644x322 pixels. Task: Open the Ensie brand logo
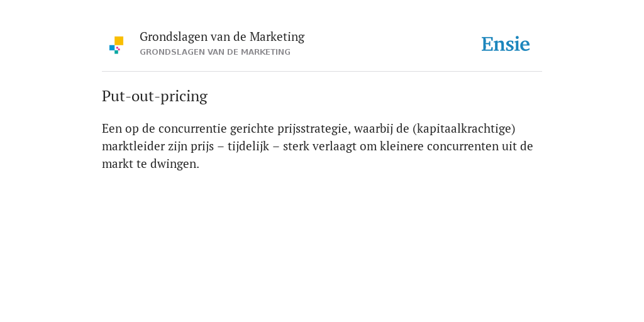point(506,44)
